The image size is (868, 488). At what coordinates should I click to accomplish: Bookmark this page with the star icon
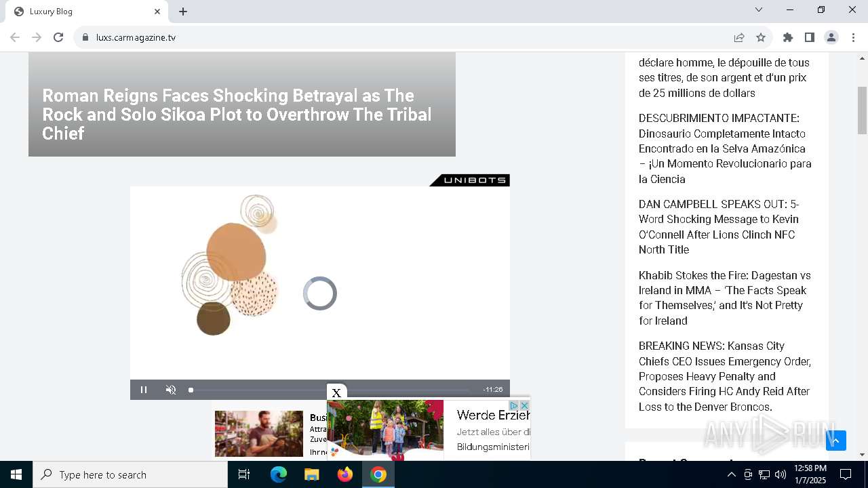(761, 37)
